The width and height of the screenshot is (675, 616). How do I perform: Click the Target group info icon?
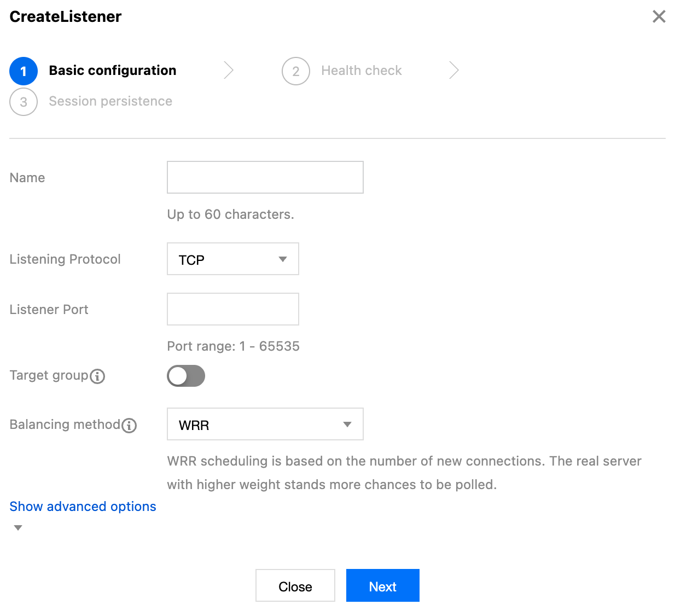pyautogui.click(x=97, y=376)
